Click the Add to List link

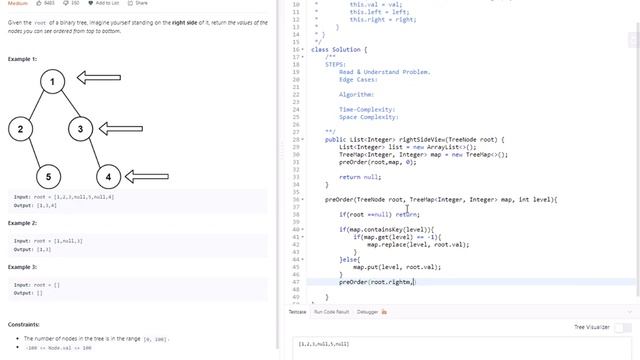107,3
